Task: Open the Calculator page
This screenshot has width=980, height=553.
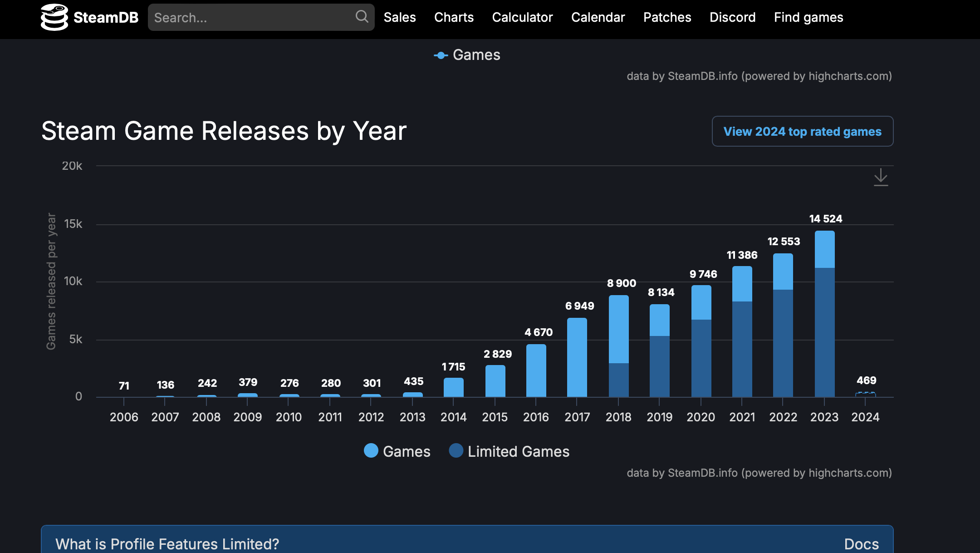Action: click(x=522, y=17)
